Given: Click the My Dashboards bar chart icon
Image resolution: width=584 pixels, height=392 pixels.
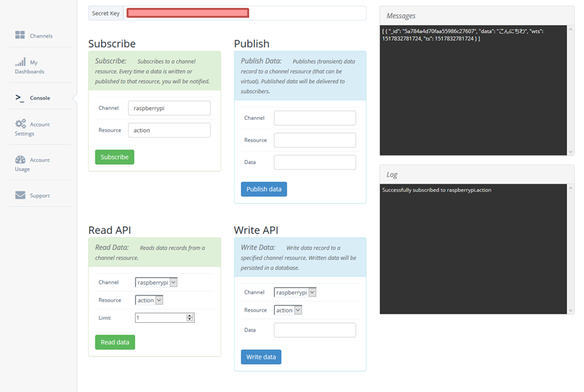Looking at the screenshot, I should 20,61.
